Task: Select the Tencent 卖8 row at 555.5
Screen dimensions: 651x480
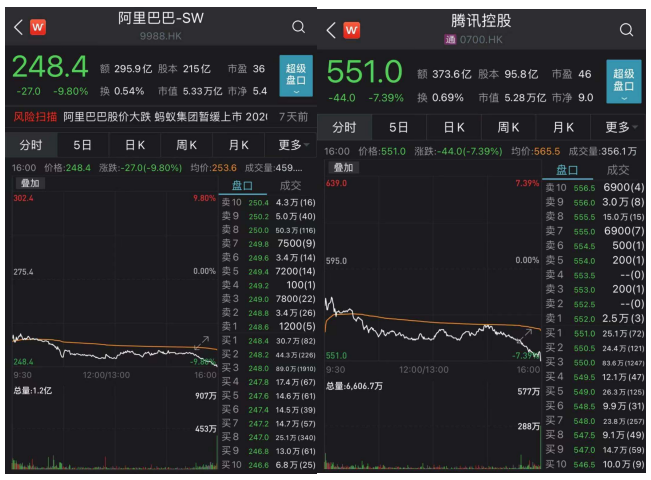Action: [x=595, y=217]
